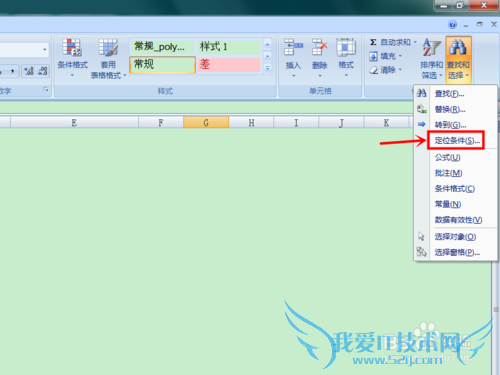This screenshot has width=500, height=375.
Task: Open Selection Pane (选择窗格(P)...) entry
Action: click(x=455, y=252)
